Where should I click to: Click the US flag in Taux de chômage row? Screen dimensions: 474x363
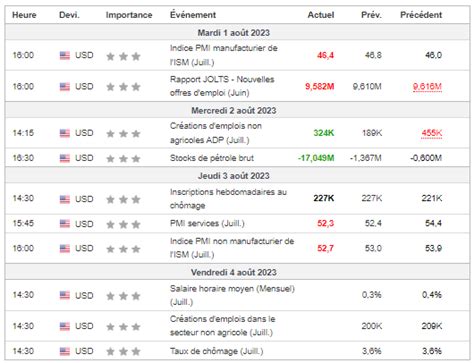[65, 351]
